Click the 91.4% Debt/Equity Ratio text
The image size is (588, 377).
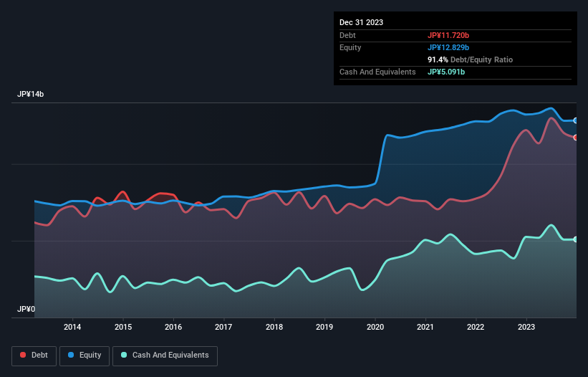(x=470, y=59)
